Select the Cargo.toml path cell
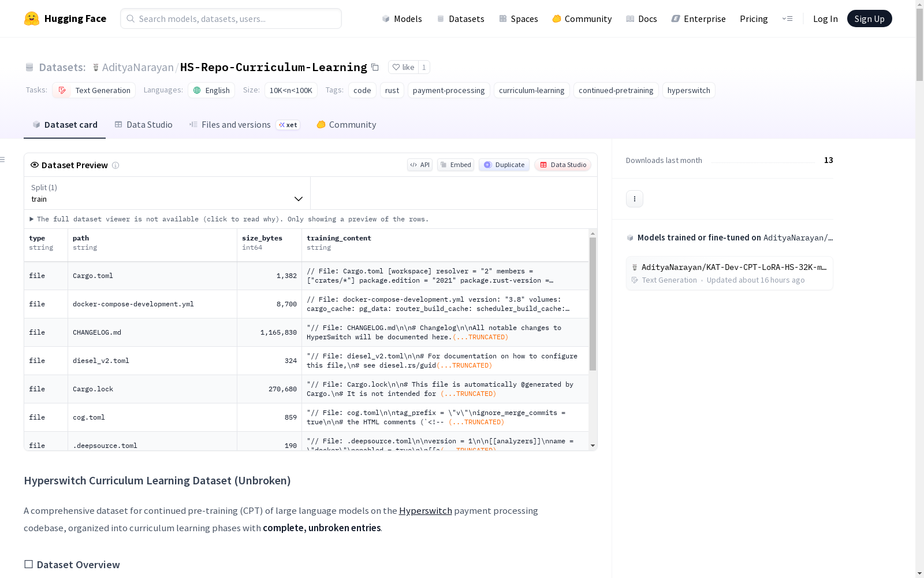 pyautogui.click(x=152, y=276)
